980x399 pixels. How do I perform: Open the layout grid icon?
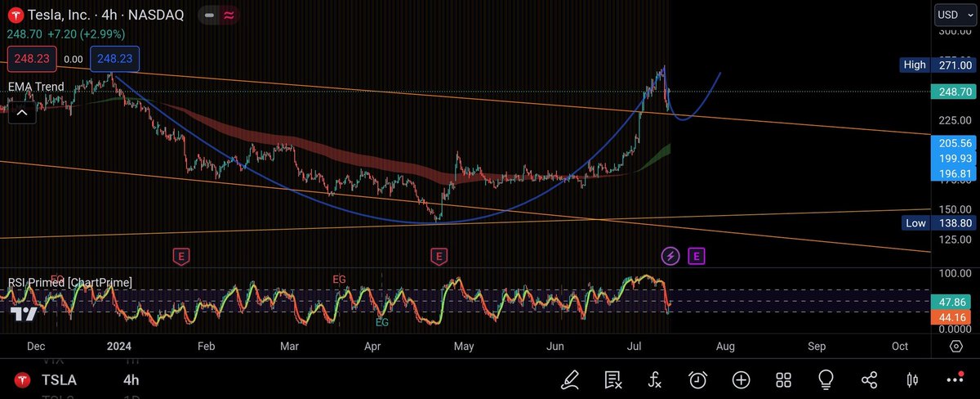coord(783,379)
